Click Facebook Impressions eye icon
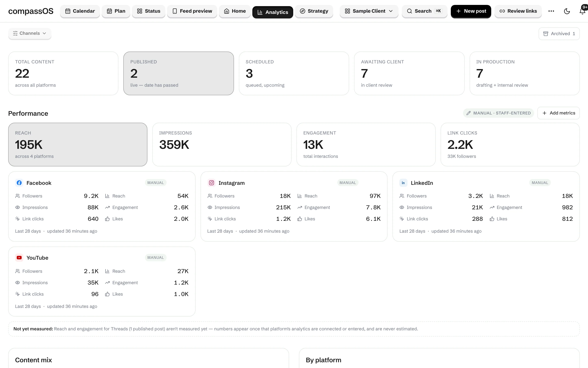588x368 pixels. pyautogui.click(x=18, y=207)
